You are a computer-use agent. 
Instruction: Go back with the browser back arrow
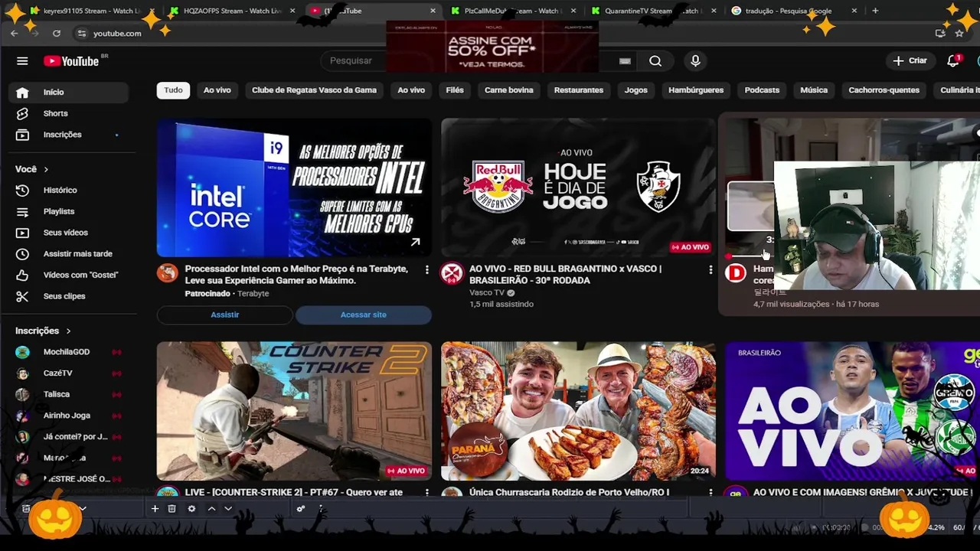[14, 33]
